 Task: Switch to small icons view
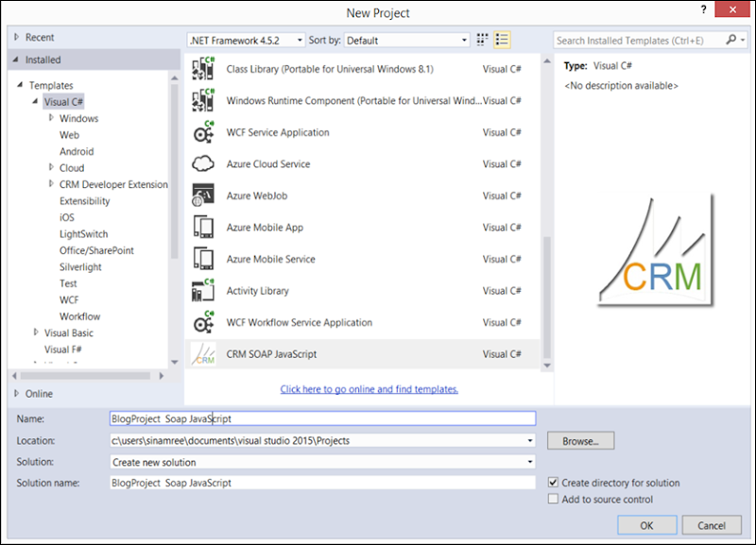[482, 40]
